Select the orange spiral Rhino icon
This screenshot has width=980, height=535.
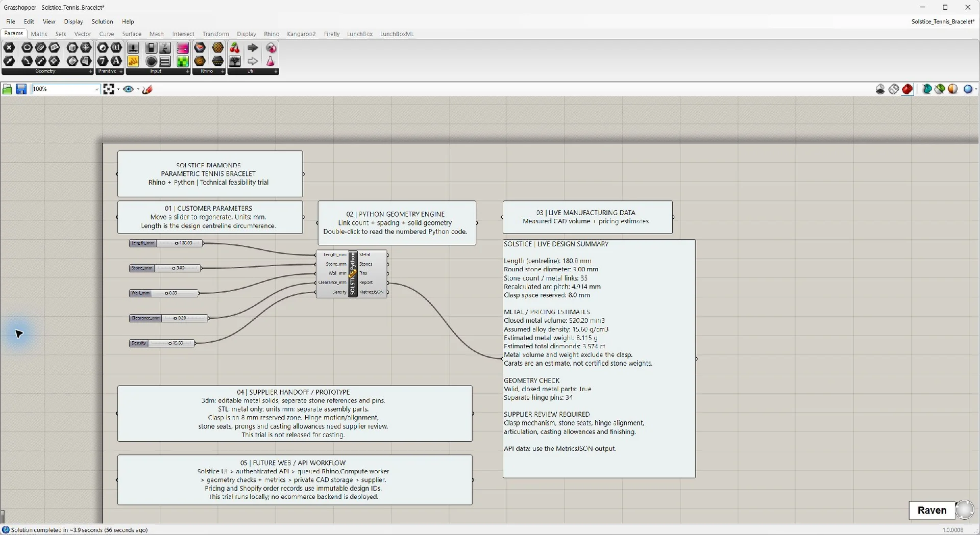pyautogui.click(x=200, y=61)
